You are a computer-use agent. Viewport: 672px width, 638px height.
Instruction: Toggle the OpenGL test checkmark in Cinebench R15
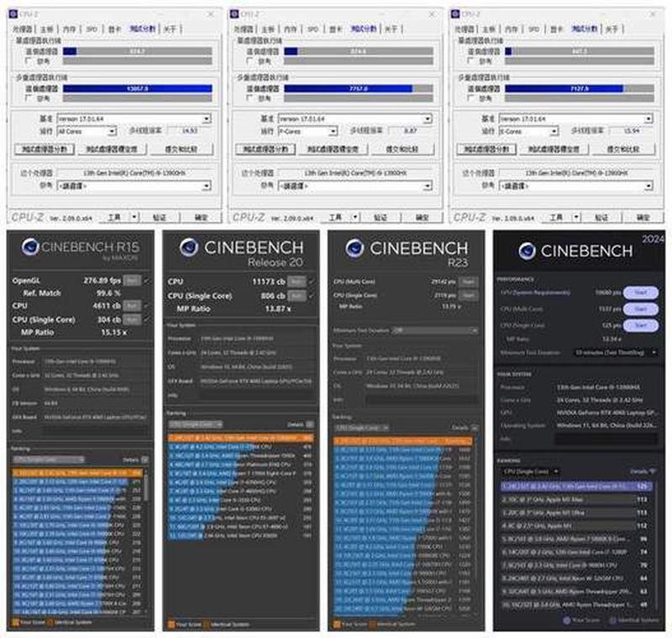pos(147,281)
